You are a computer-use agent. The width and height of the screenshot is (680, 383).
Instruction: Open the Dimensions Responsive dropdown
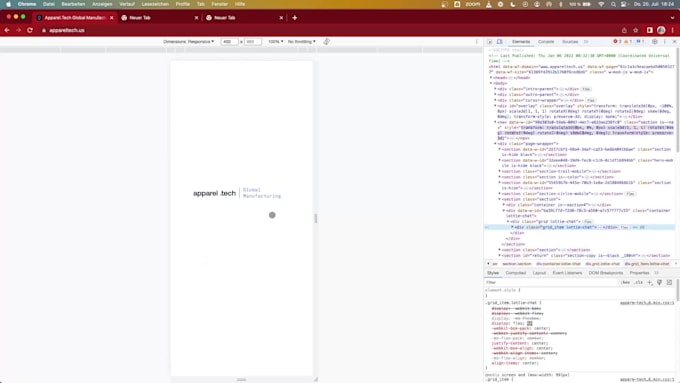pyautogui.click(x=189, y=42)
